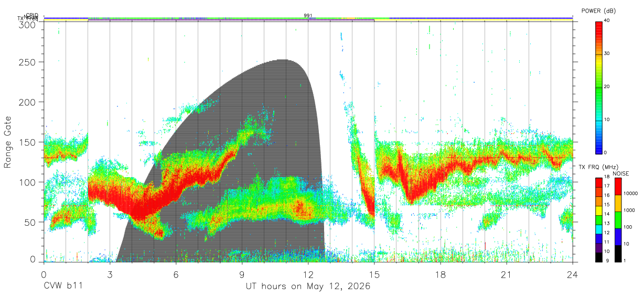Image resolution: width=644 pixels, height=297 pixels.
Task: Click the CPID row label at top left
Action: [x=32, y=16]
